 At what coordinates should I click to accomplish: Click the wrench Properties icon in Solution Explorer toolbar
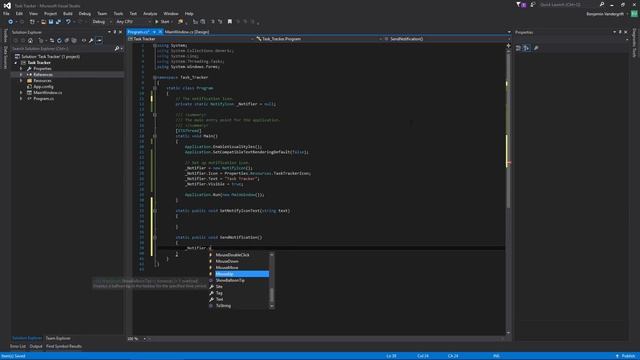point(91,40)
